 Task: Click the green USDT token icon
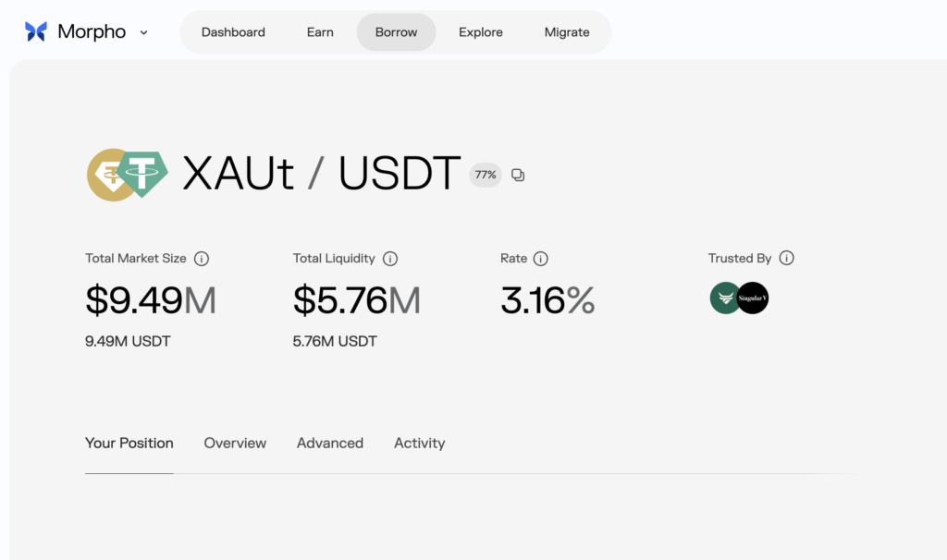click(142, 174)
